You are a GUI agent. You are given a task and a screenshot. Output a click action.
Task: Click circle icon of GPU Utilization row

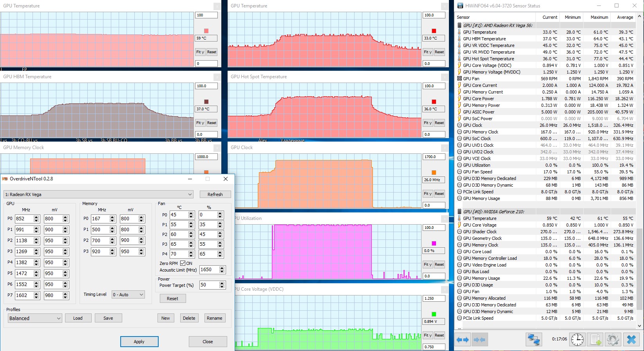click(459, 165)
